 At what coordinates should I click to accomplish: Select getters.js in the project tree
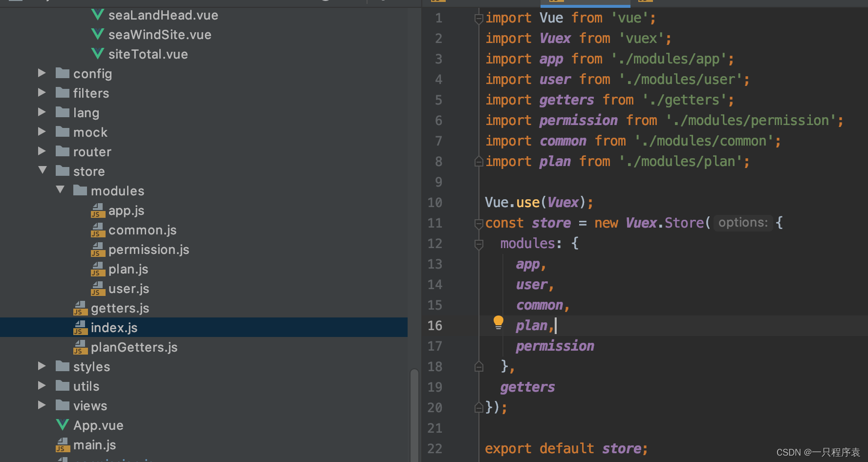[x=120, y=308]
